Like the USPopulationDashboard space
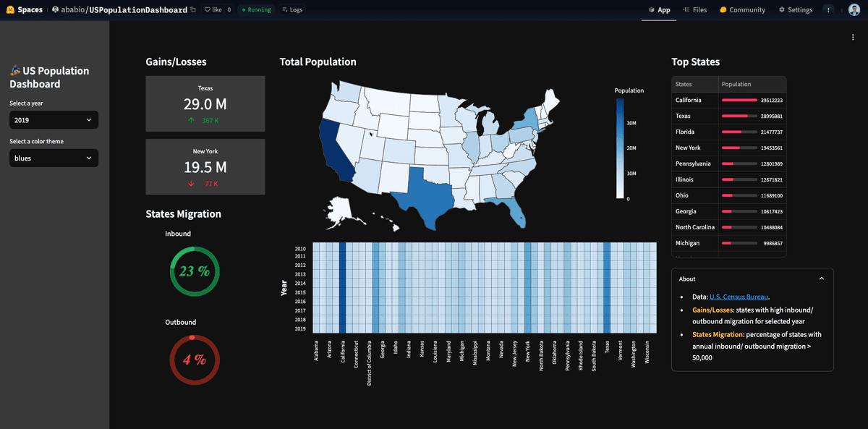Screen dimensions: 868x429 click(213, 10)
